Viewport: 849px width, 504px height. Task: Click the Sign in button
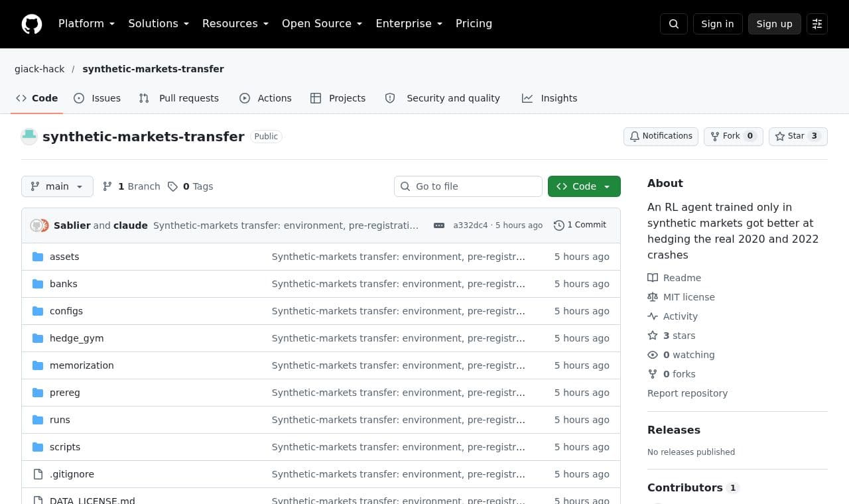click(x=718, y=24)
